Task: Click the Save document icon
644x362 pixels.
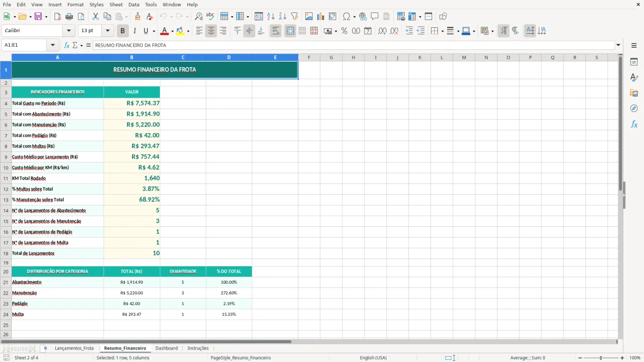Action: pos(38,17)
